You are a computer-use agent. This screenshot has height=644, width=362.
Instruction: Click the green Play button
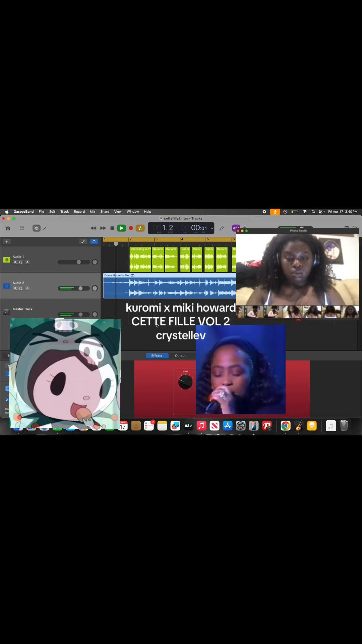tap(122, 228)
